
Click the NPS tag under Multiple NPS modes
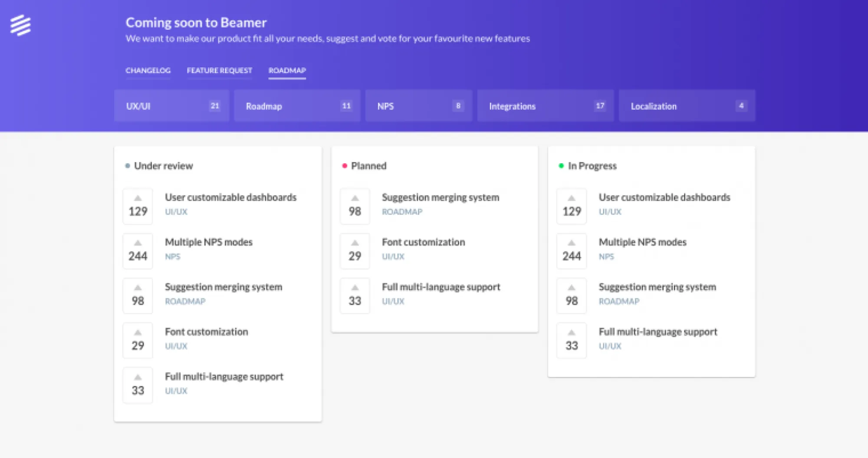coord(173,257)
